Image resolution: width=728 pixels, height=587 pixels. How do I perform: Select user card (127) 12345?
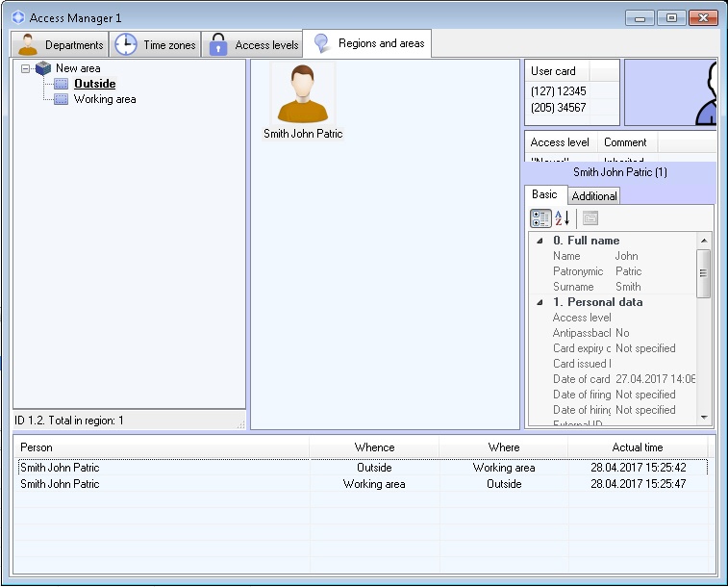tap(558, 91)
